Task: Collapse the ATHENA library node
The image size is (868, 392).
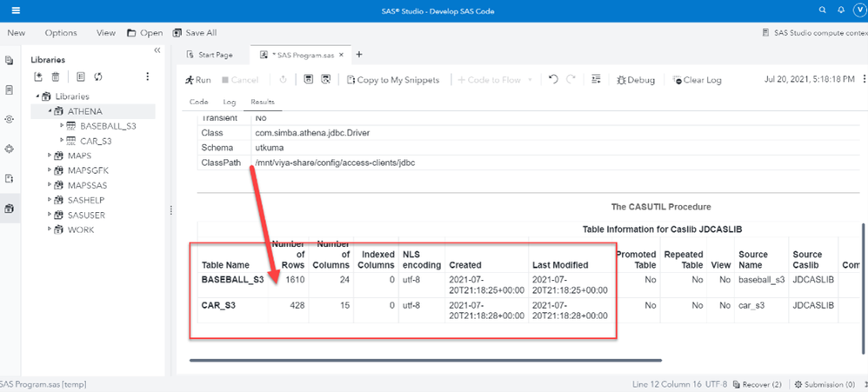Action: click(50, 111)
